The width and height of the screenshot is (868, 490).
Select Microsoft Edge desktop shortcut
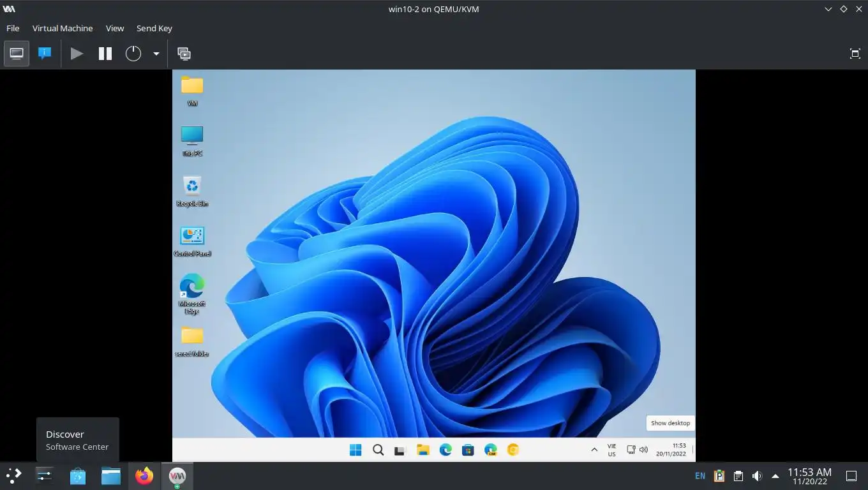(x=192, y=293)
